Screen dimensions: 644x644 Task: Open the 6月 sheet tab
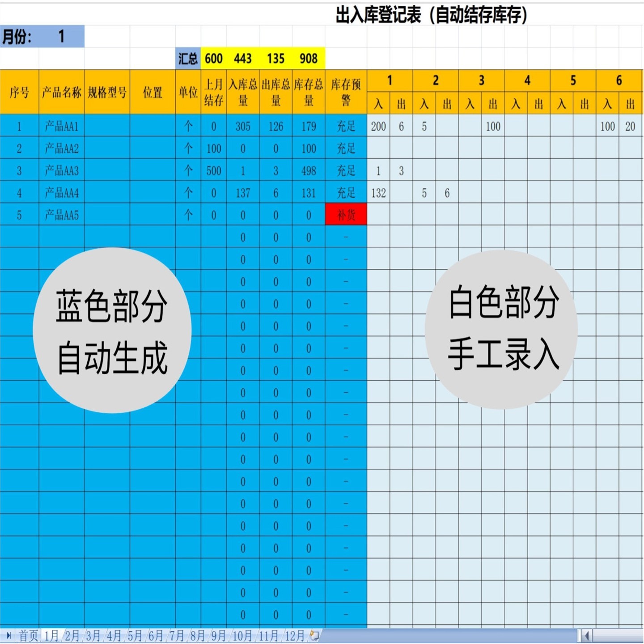156,636
